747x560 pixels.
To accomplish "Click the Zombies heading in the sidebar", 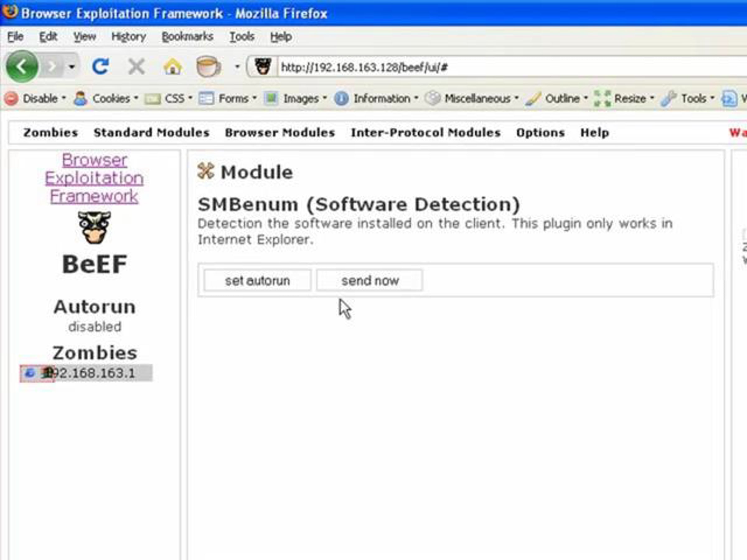I will (95, 353).
